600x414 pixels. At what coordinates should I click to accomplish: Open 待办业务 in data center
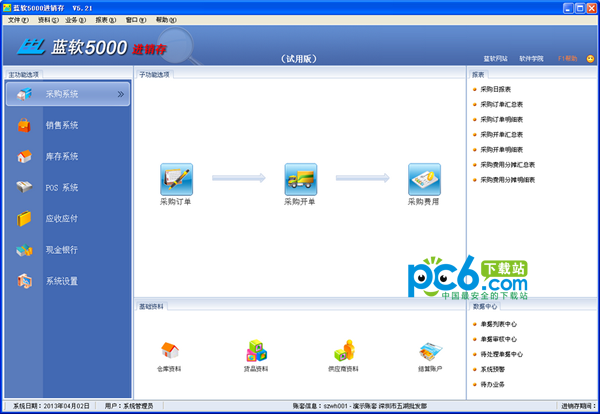point(492,384)
